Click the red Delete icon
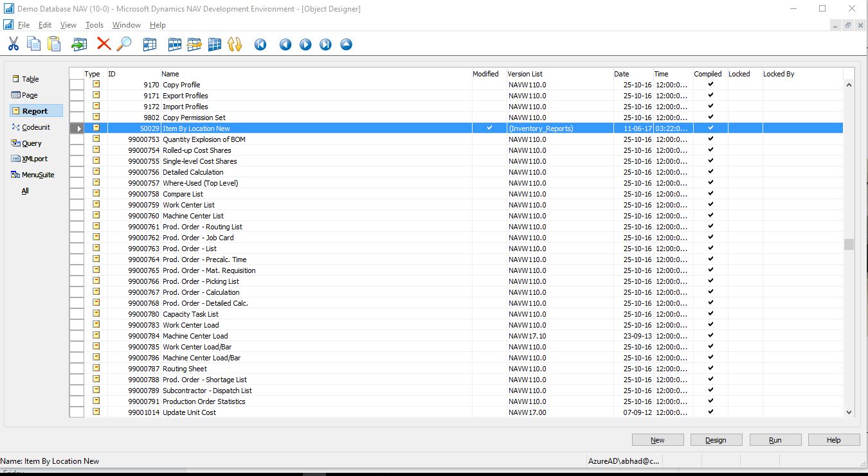Screen dimensions: 868x476 coord(103,44)
